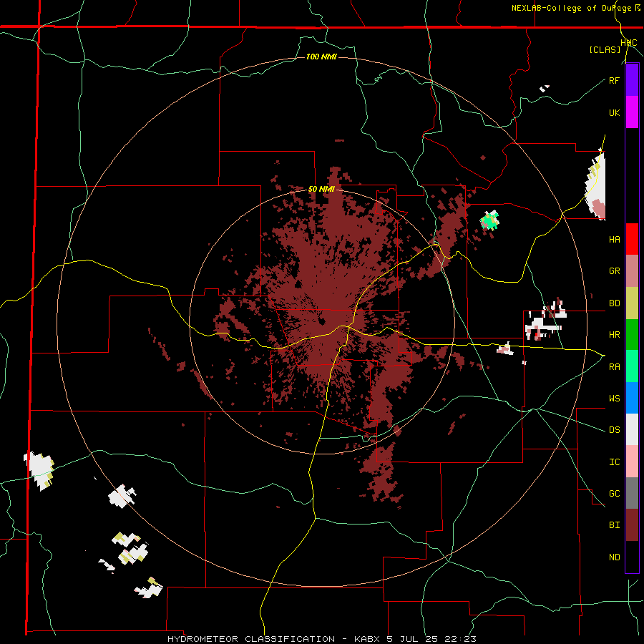
Task: Select the yellow BD legend swatch
Action: [632, 303]
